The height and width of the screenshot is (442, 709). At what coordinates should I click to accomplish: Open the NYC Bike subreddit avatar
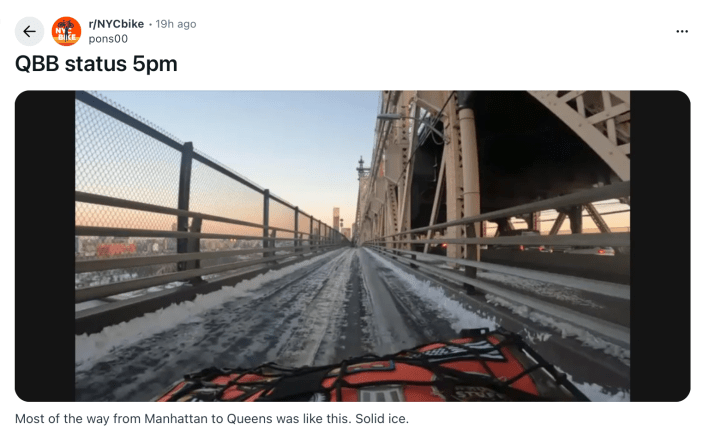66,31
